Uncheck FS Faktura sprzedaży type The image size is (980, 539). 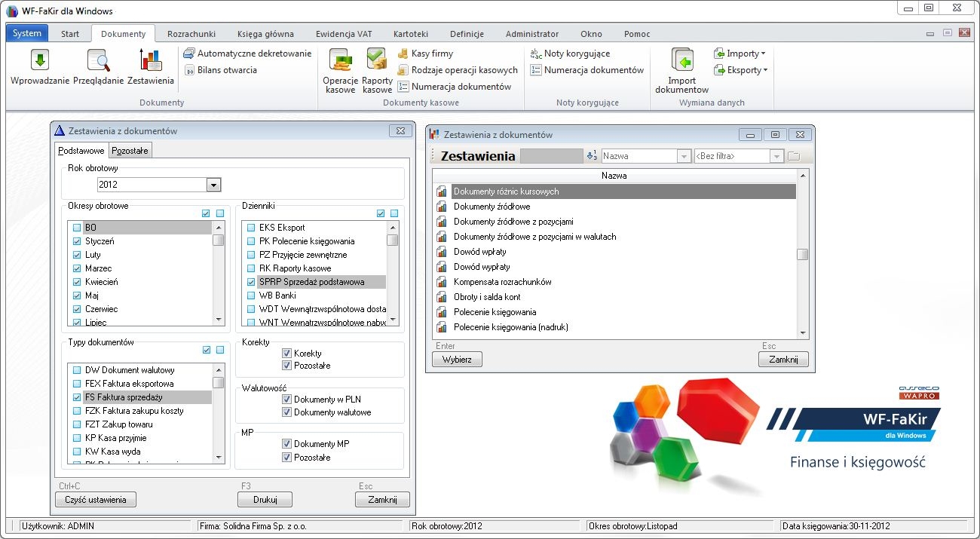(76, 397)
